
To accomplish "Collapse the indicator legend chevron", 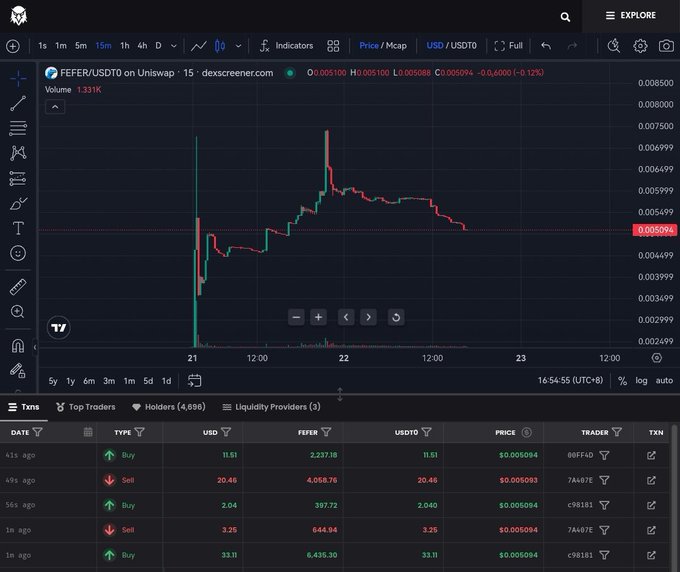I will coord(55,107).
